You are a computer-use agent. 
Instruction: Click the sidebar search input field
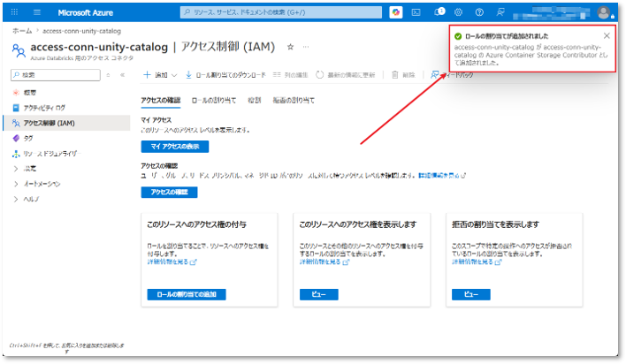click(56, 75)
